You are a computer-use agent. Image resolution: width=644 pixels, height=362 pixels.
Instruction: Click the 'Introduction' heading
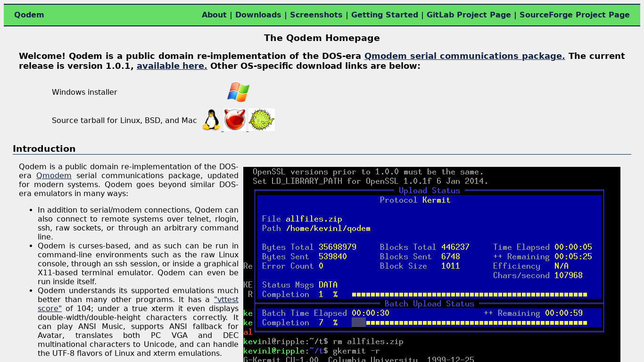pos(44,149)
